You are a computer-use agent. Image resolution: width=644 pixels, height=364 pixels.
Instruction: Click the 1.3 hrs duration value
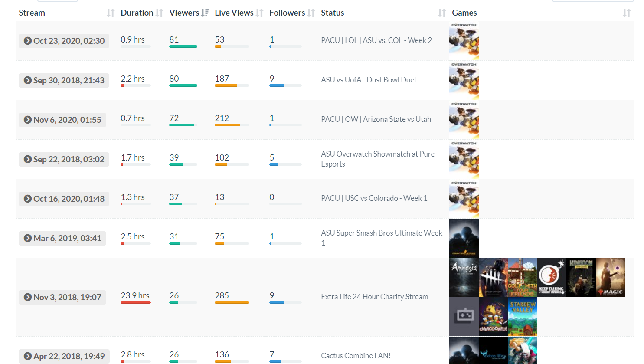click(x=133, y=197)
